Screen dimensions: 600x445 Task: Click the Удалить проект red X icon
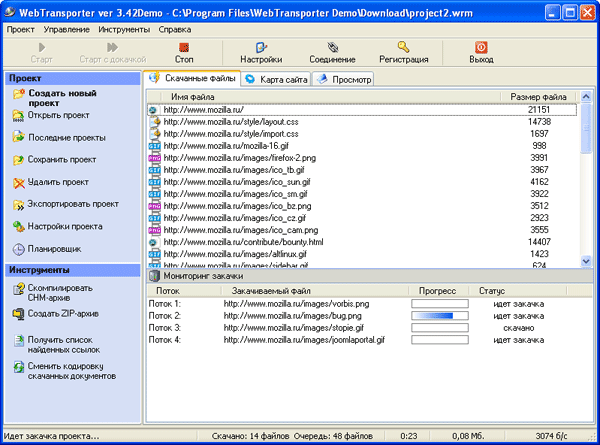click(19, 183)
